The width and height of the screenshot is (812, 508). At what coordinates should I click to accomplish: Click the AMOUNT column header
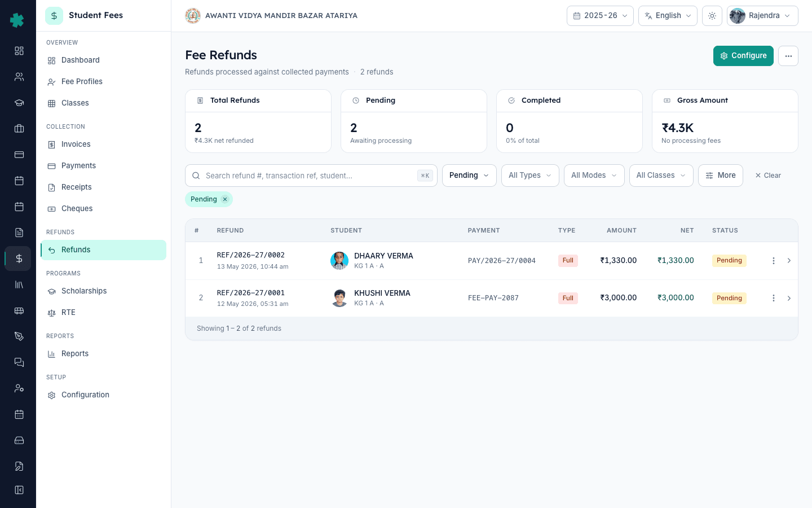tap(621, 230)
